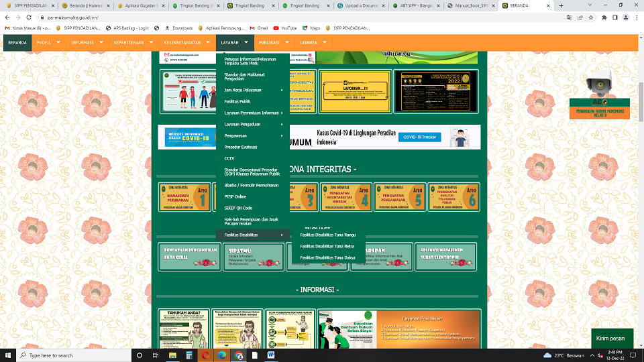The height and width of the screenshot is (362, 644).
Task: Open the Area 6 Zona Integritas thumbnail
Action: click(454, 197)
